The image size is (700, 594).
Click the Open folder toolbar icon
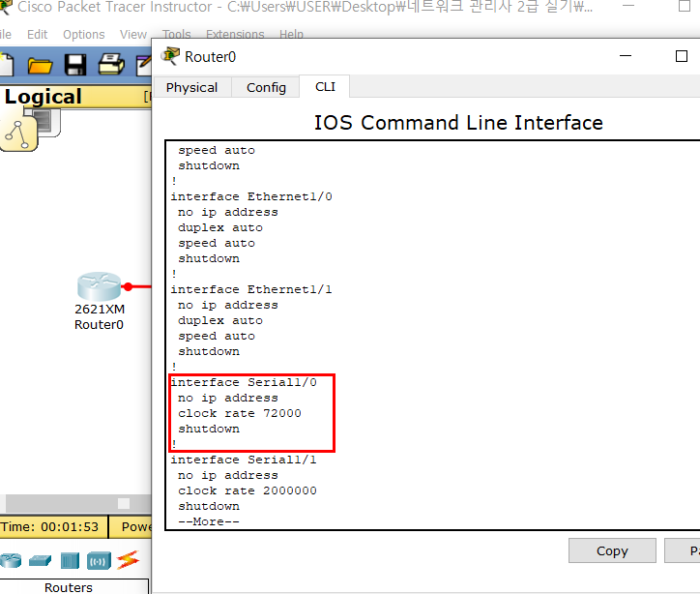click(40, 65)
